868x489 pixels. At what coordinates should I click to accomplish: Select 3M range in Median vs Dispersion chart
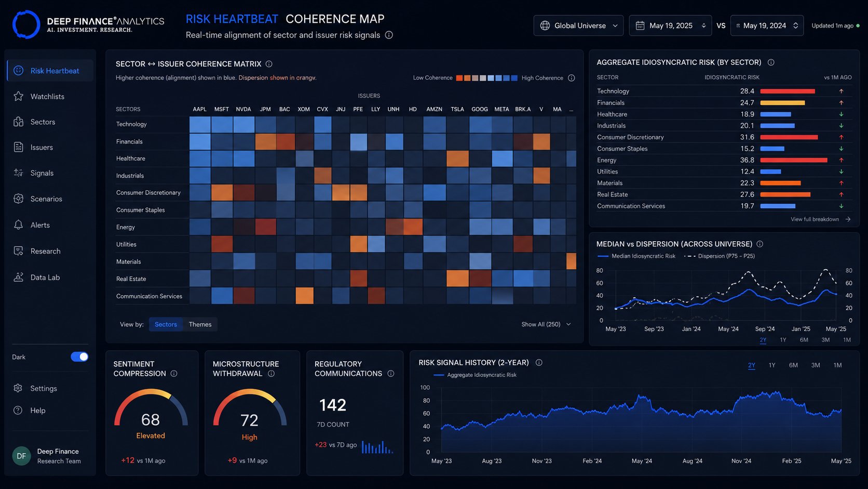coord(825,340)
